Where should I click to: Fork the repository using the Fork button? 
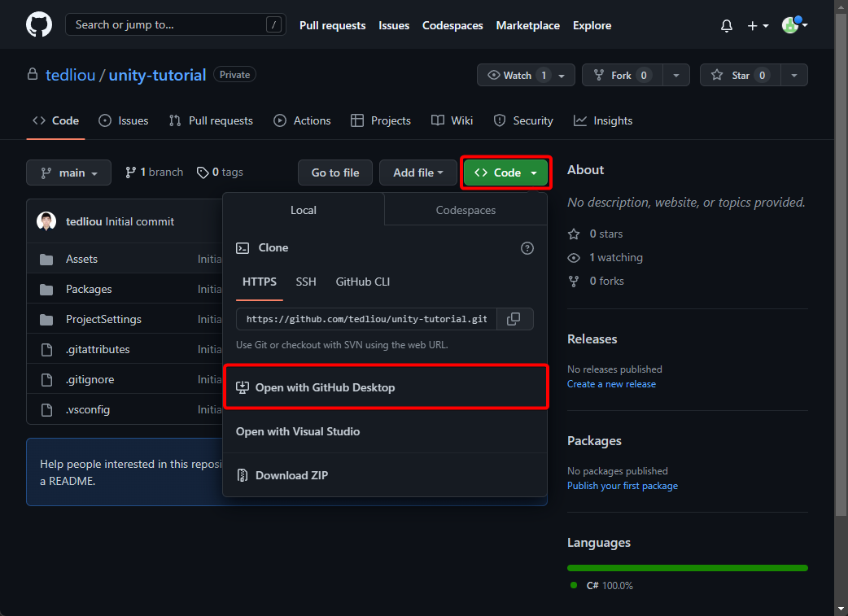point(623,75)
